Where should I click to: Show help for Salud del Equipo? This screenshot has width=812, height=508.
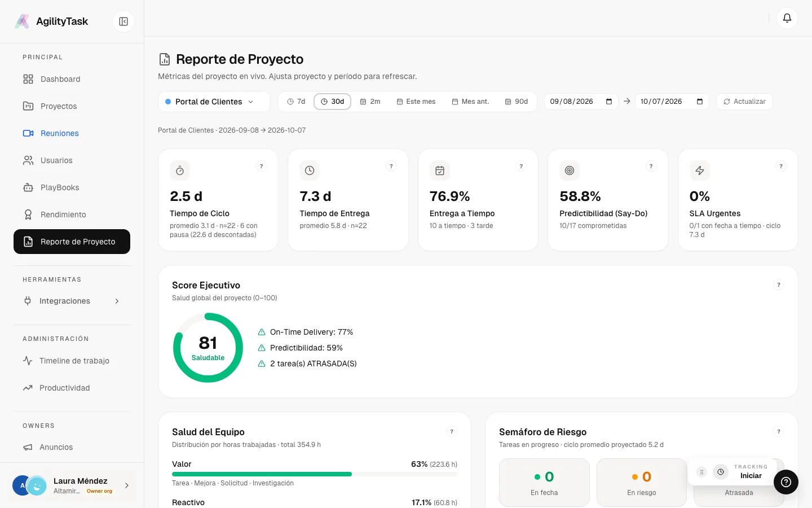[x=452, y=431]
